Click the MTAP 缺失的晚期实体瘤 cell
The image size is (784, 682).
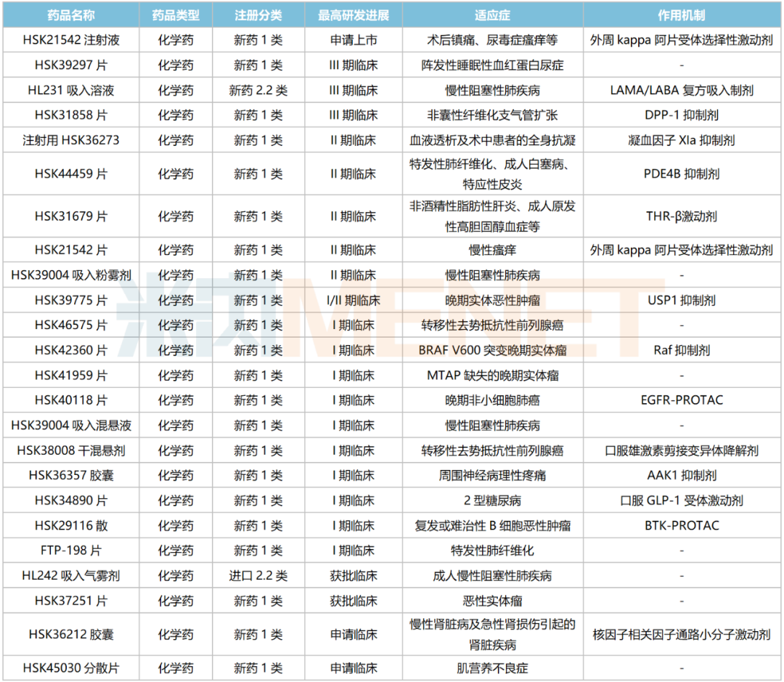492,375
